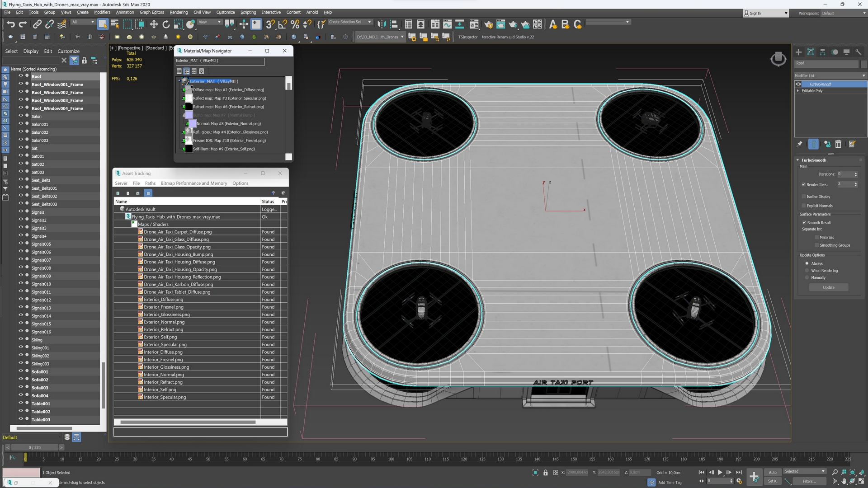Enable the Explicit Normals checkbox
Screen dimensions: 868x488
pos(803,206)
